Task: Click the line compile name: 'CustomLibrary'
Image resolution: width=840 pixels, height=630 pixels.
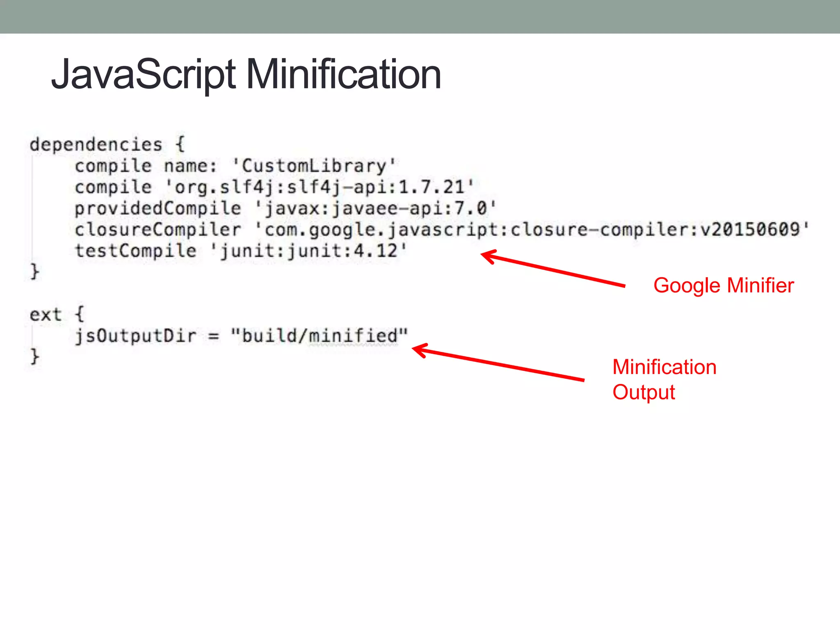Action: click(x=235, y=166)
